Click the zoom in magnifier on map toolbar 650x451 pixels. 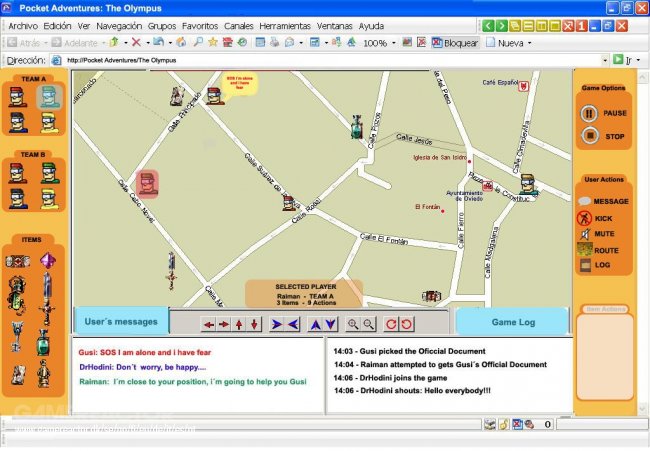click(x=353, y=324)
